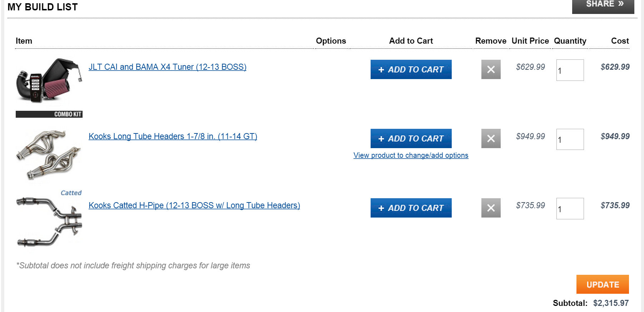The width and height of the screenshot is (644, 312).
Task: Click View product to change/add options link
Action: [411, 155]
